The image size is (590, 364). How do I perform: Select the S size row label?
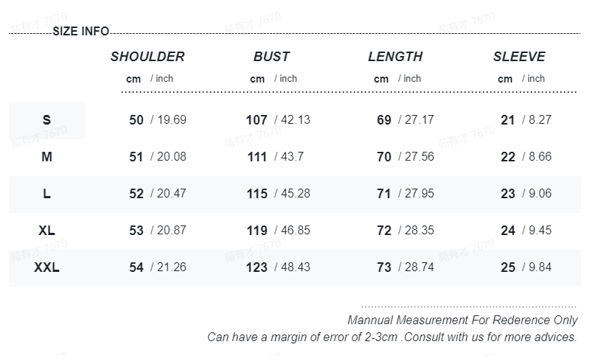click(46, 120)
